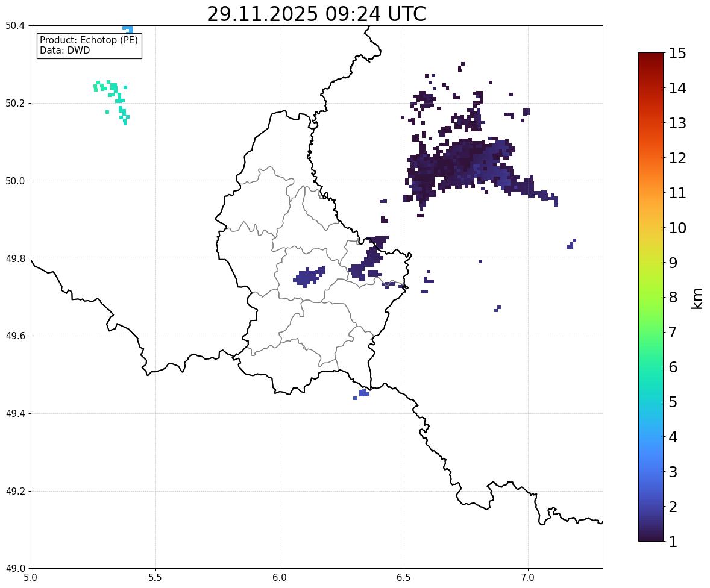Screen dimensions: 710x588
Task: Click the colorbar tick label "5"
Action: coord(673,402)
